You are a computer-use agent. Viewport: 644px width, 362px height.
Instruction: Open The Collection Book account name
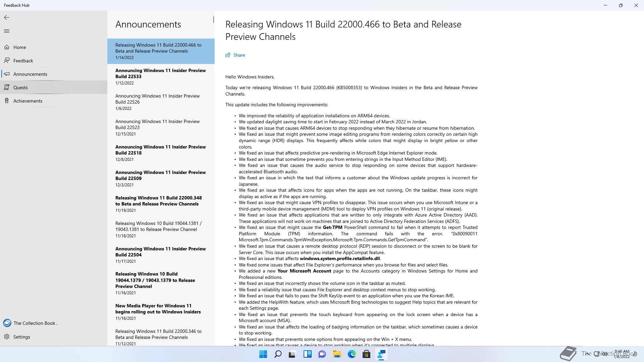point(35,323)
